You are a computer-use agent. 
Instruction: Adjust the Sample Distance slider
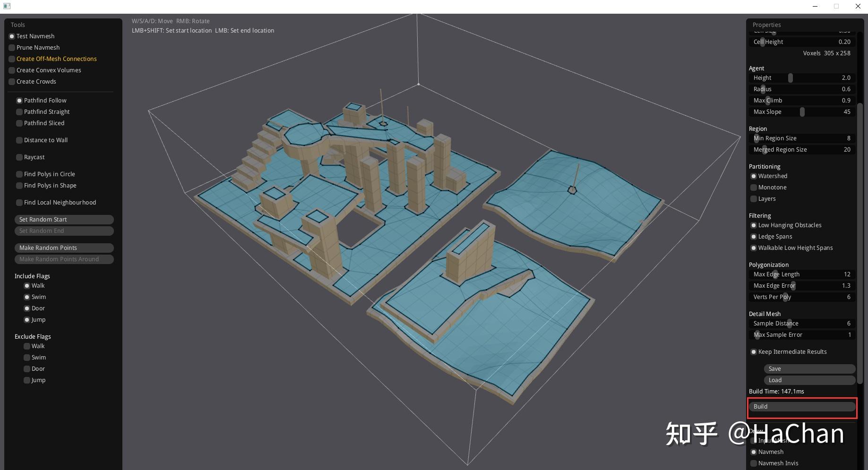(x=802, y=324)
